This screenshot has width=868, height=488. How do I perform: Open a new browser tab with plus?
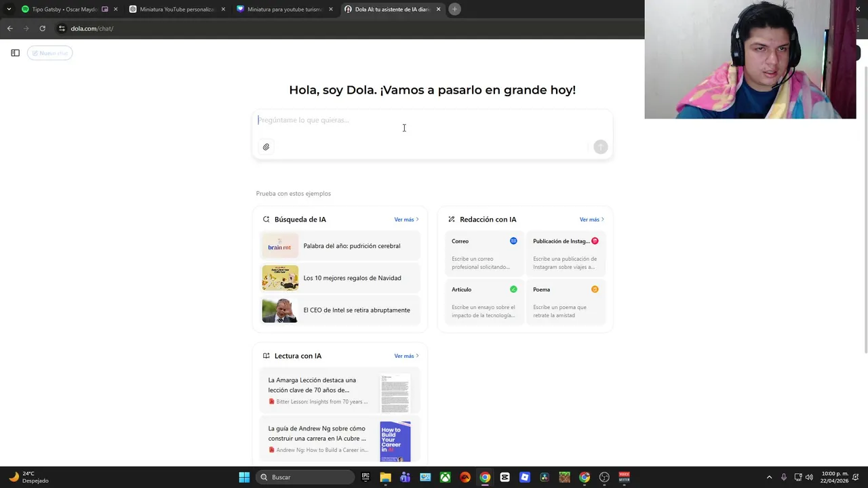tap(454, 9)
